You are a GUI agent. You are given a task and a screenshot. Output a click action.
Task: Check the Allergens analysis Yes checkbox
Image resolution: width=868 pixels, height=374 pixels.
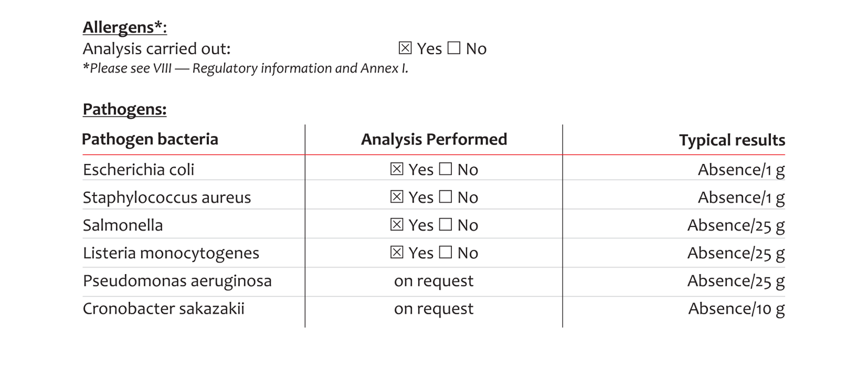[405, 48]
